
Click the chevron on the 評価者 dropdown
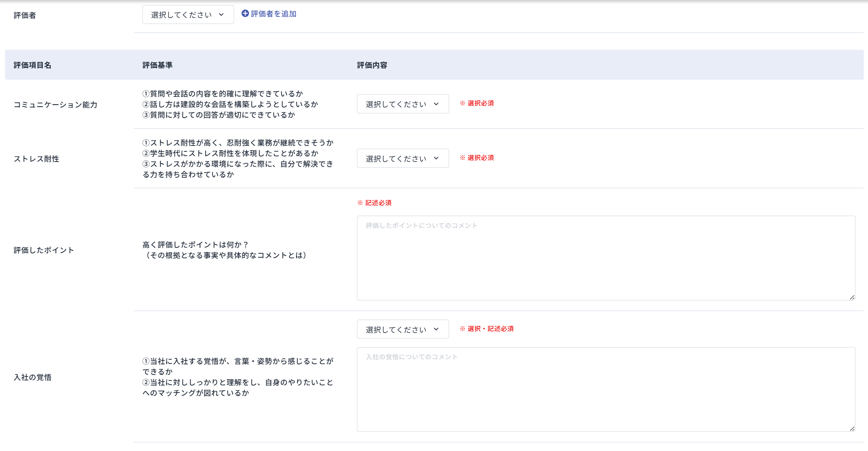[222, 14]
